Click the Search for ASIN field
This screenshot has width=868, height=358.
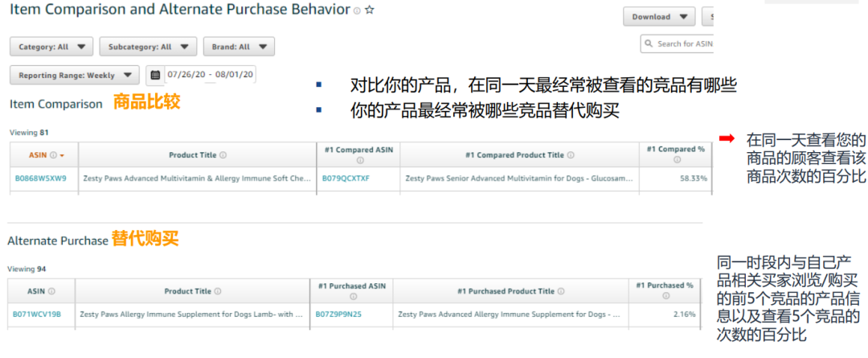pos(677,43)
